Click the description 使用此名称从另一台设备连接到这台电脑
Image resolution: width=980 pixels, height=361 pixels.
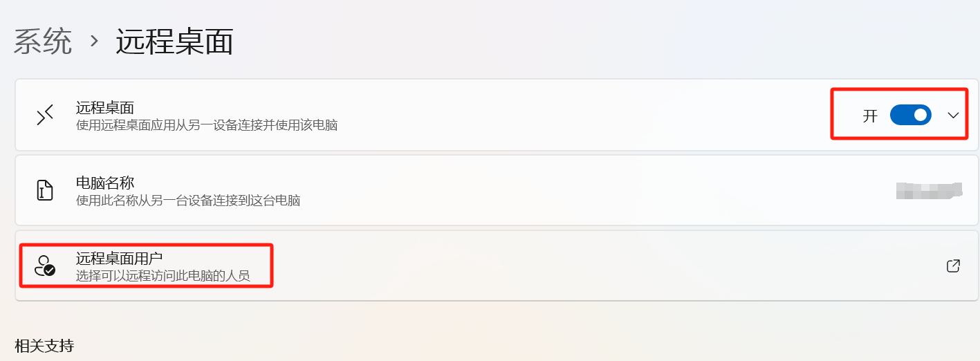tap(188, 201)
